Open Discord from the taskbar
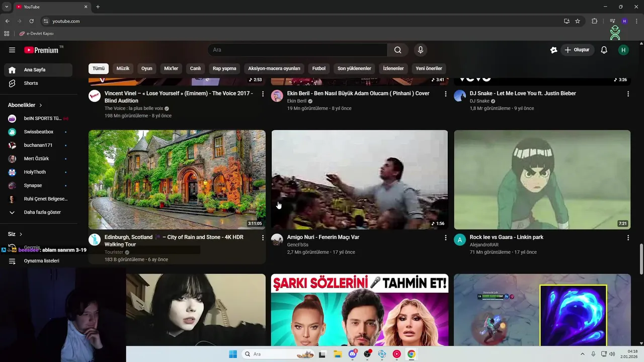Viewport: 644px width, 362px height. click(353, 354)
